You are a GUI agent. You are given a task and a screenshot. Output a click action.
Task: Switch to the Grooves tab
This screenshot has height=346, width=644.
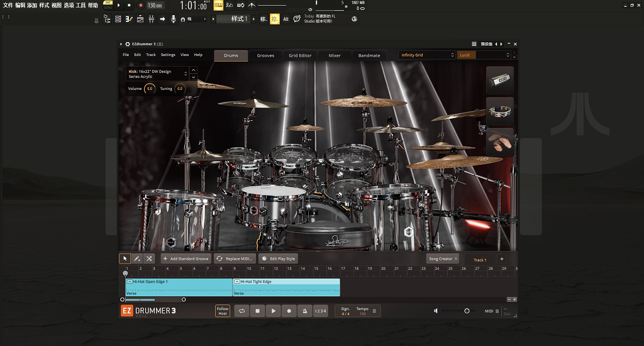click(x=265, y=55)
